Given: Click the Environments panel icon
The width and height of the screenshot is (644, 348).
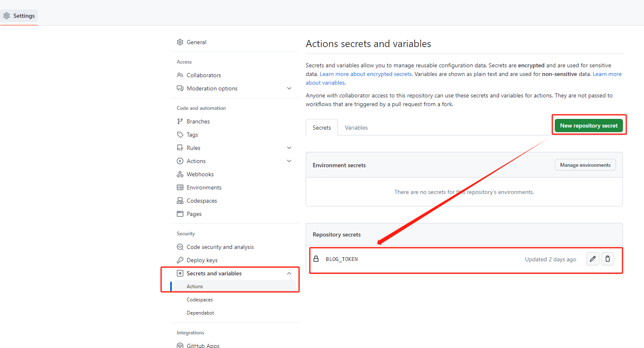Looking at the screenshot, I should coord(180,187).
